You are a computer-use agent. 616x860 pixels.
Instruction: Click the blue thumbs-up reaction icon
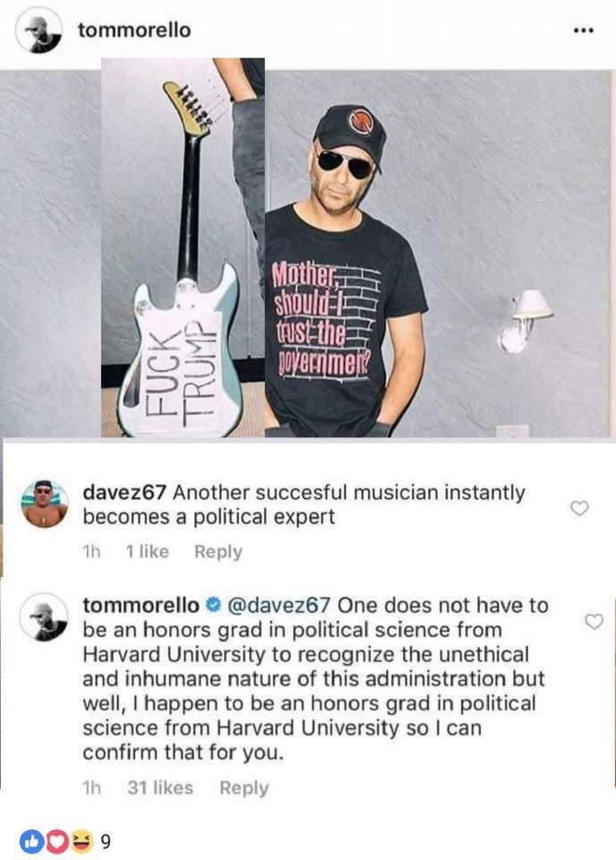(31, 841)
